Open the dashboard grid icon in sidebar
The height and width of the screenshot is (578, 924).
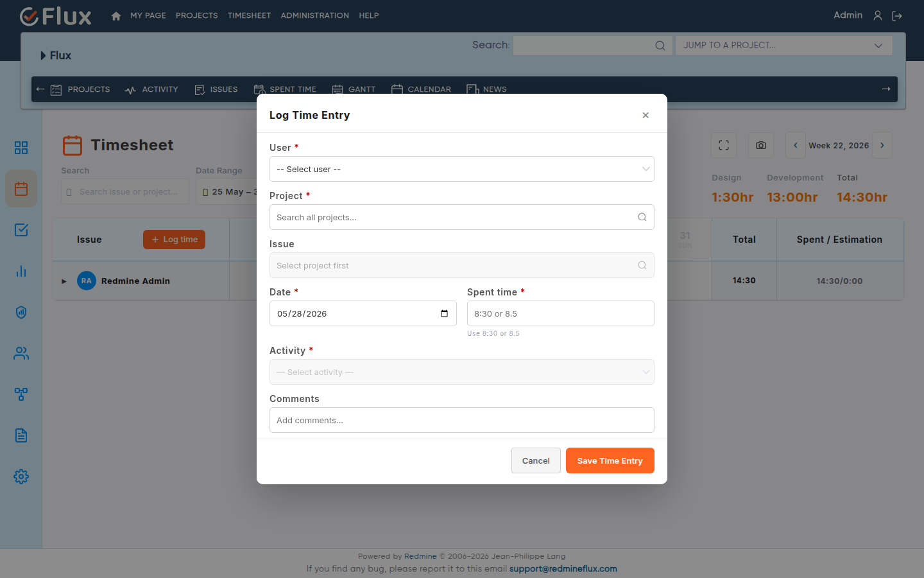(x=21, y=148)
